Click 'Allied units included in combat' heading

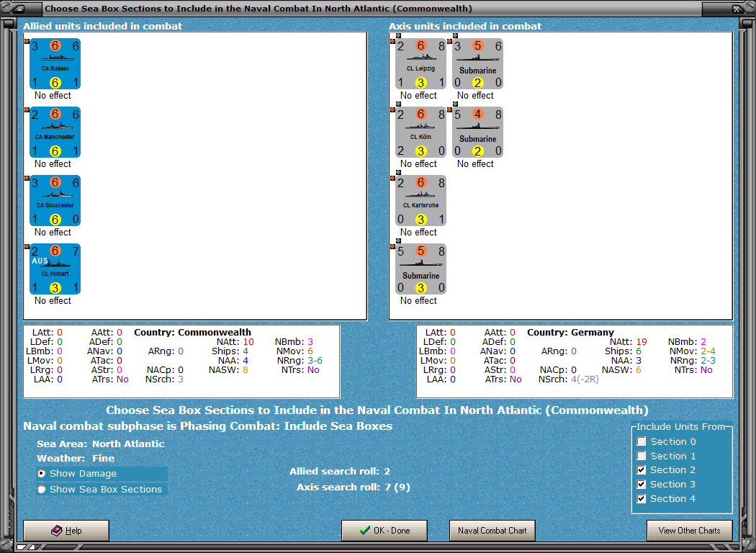103,26
